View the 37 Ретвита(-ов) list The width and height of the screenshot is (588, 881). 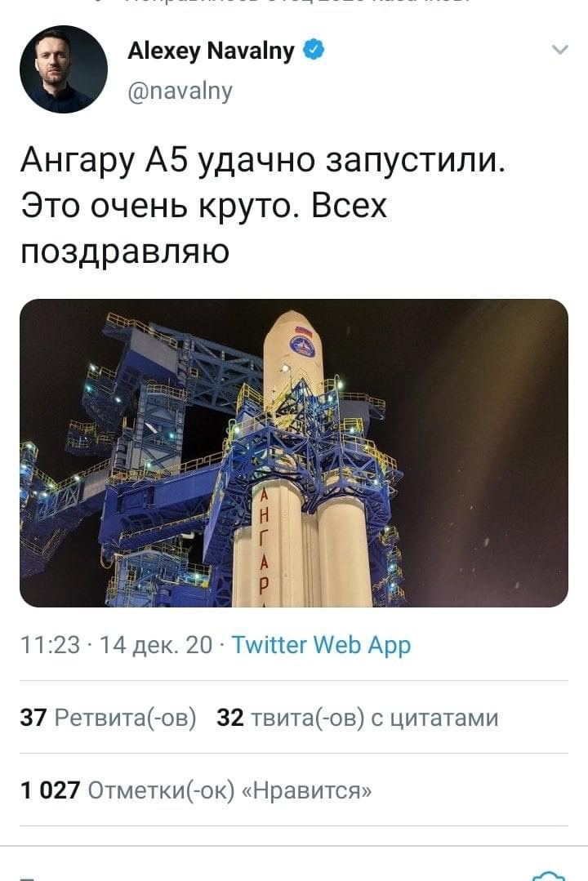click(x=108, y=718)
